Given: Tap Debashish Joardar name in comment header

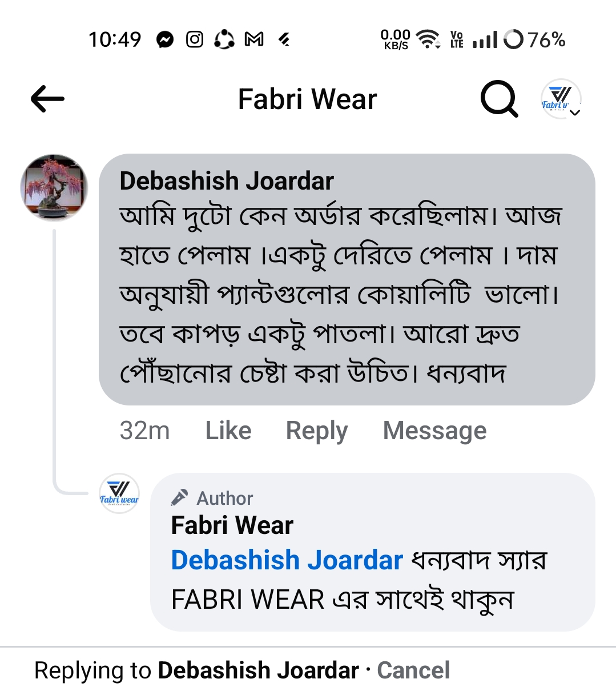Looking at the screenshot, I should 227,181.
